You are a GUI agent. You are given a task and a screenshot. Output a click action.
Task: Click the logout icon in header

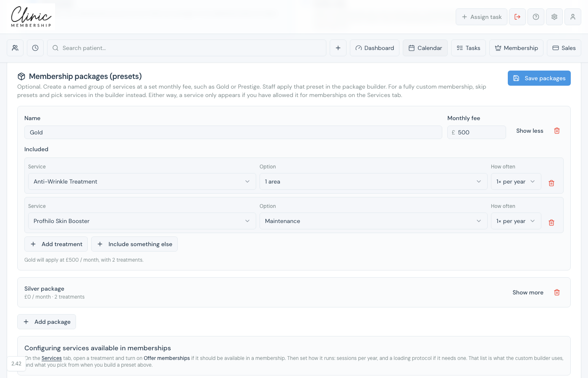517,17
